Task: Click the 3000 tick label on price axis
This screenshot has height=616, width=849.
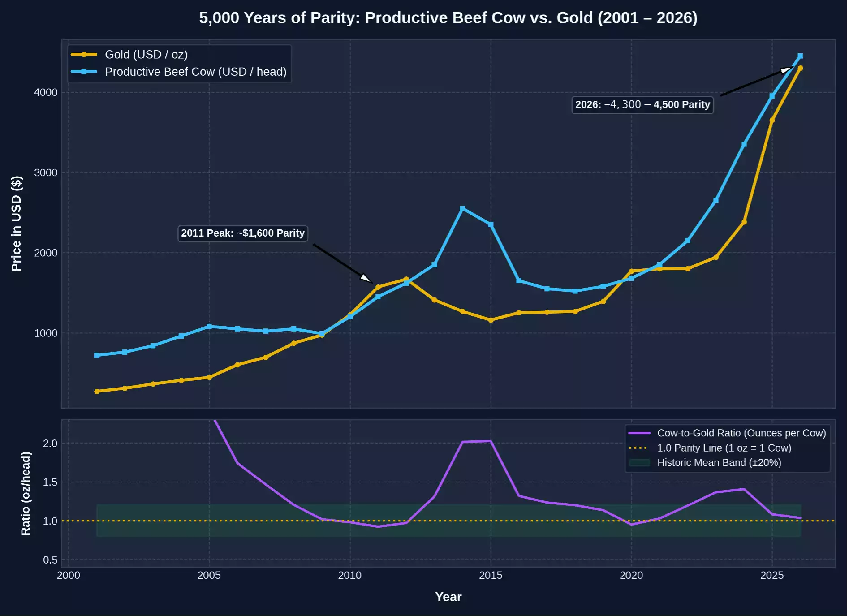Action: (46, 173)
